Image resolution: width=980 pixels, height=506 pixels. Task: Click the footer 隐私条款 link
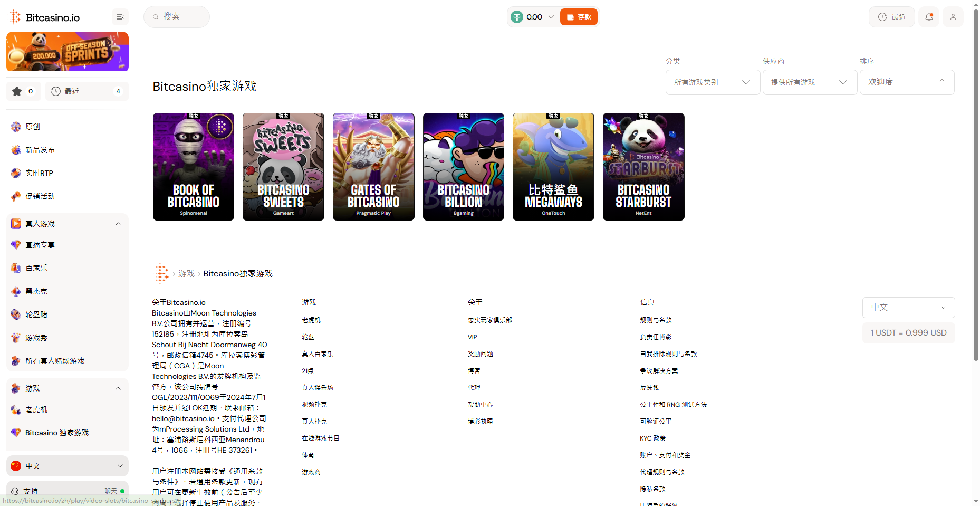652,489
